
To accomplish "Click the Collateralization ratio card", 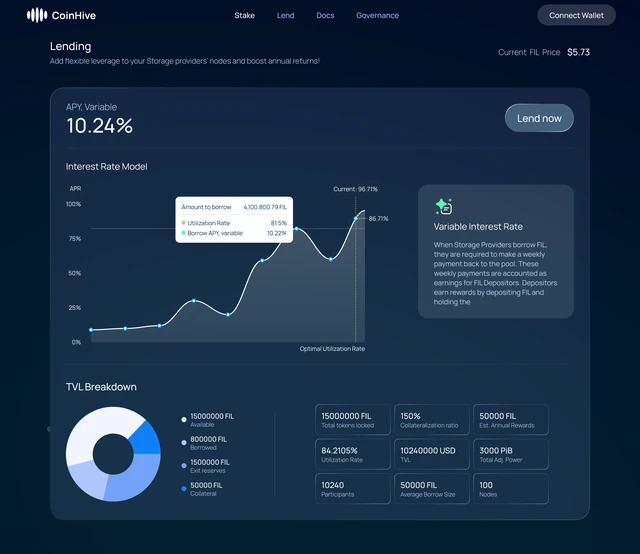I will [432, 420].
